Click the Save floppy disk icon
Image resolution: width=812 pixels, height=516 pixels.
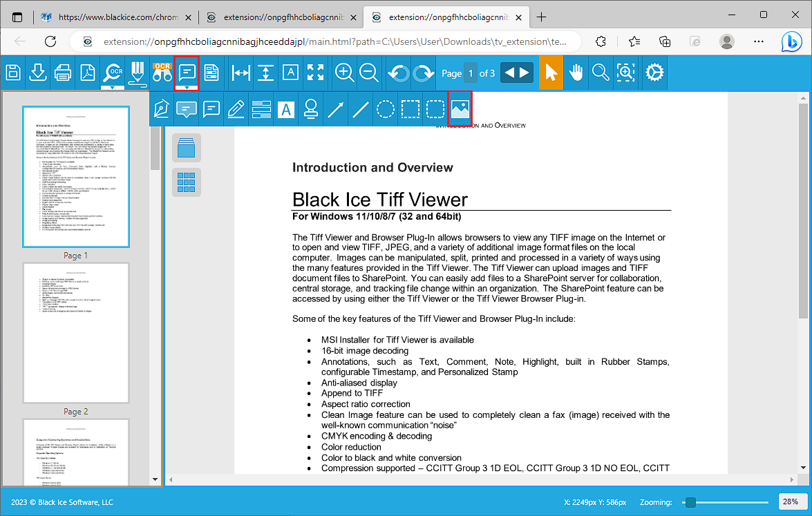pyautogui.click(x=13, y=73)
